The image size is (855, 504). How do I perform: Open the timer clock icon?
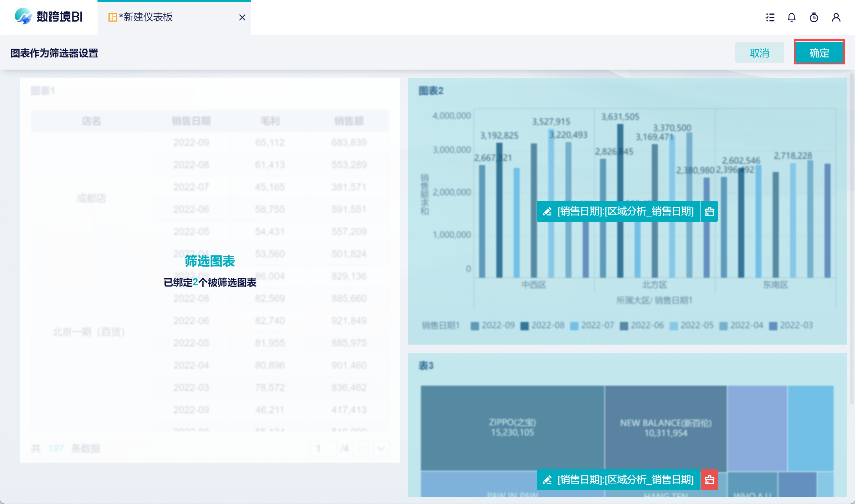point(814,17)
